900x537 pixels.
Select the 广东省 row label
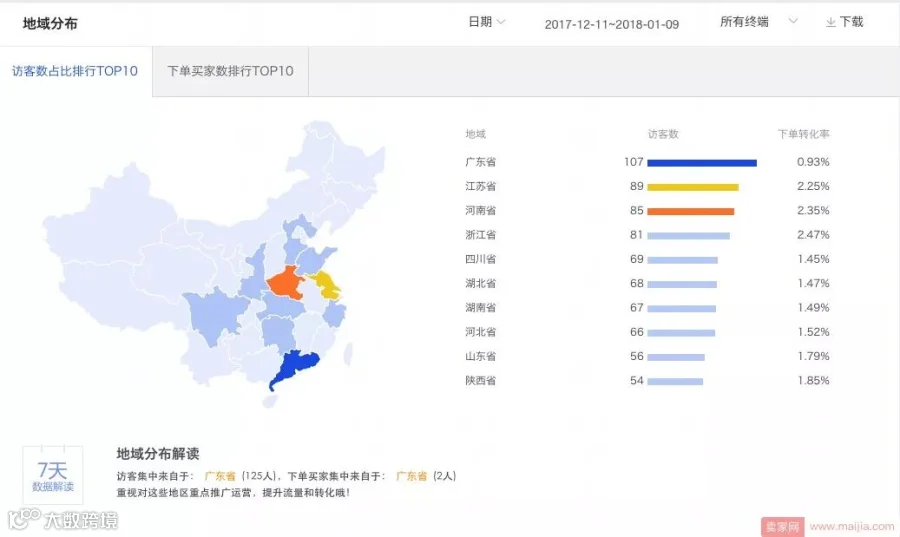point(480,162)
